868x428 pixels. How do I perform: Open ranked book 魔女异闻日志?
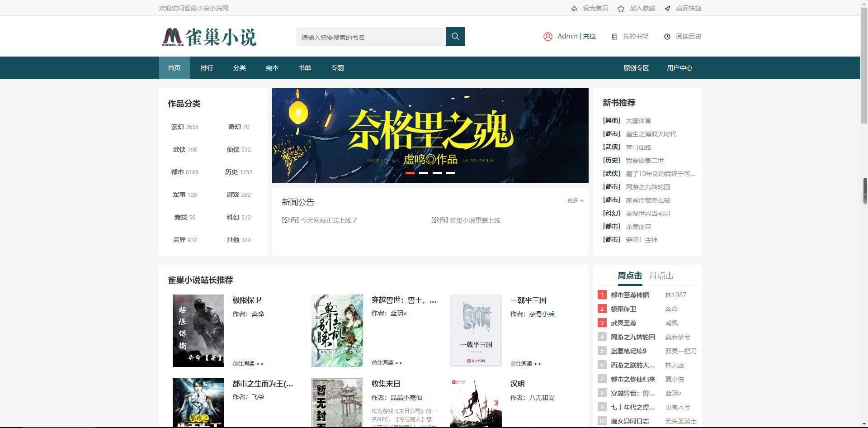(x=630, y=421)
